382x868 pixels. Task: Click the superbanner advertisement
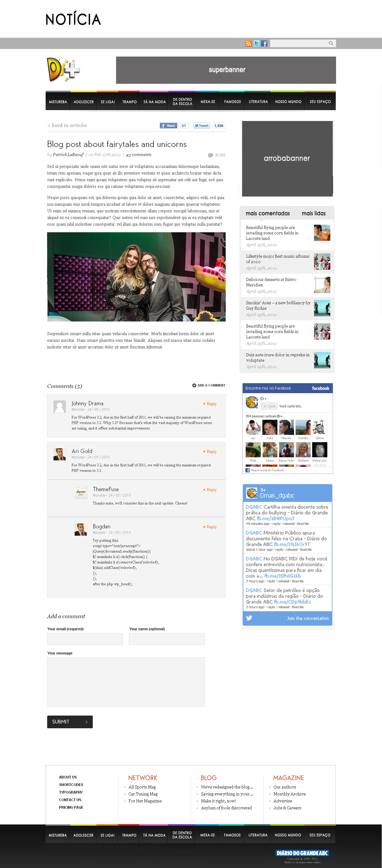tap(226, 70)
